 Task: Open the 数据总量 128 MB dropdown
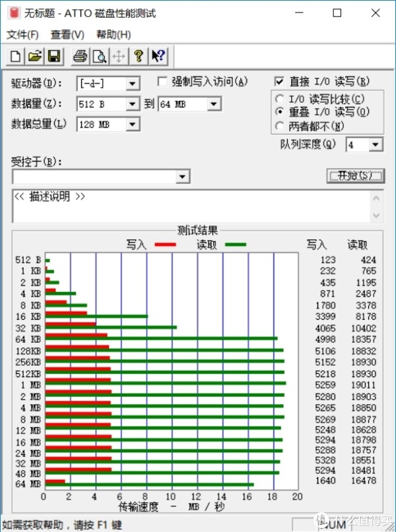coord(132,125)
